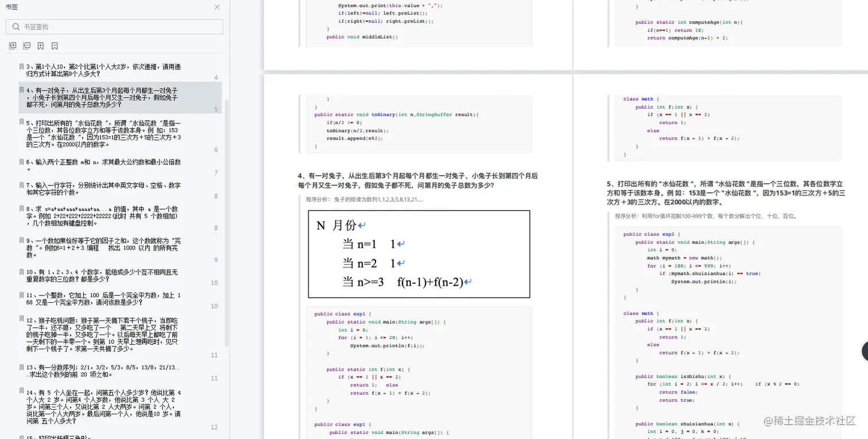Click the collapse all bookmarks icon
868x439 pixels.
pos(26,46)
